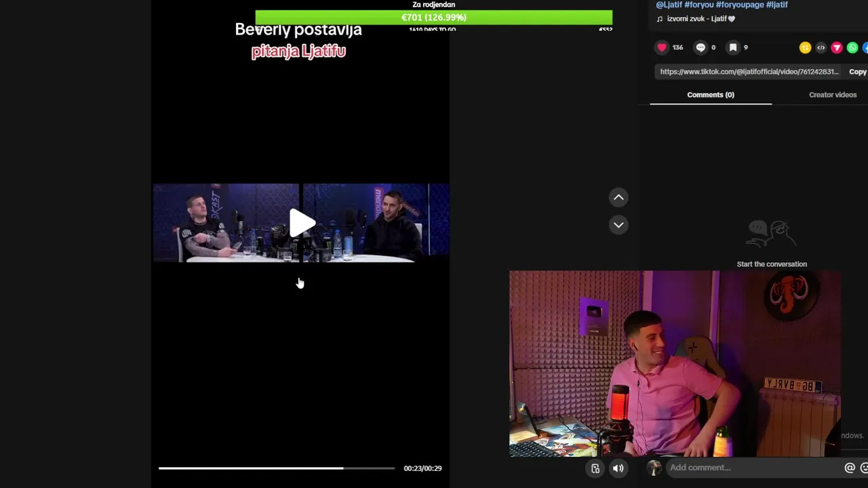
Task: Switch to Creator videos tab
Action: point(833,95)
